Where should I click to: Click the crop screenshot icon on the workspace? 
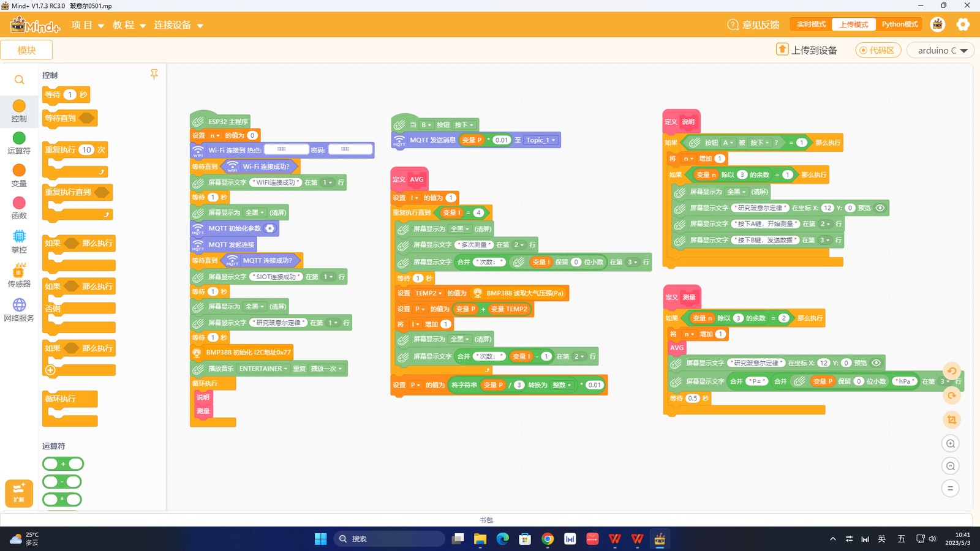coord(951,420)
